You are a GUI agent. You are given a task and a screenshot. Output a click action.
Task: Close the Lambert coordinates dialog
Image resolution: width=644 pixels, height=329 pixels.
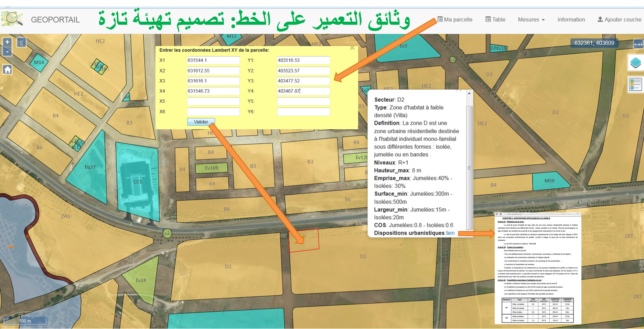352,48
